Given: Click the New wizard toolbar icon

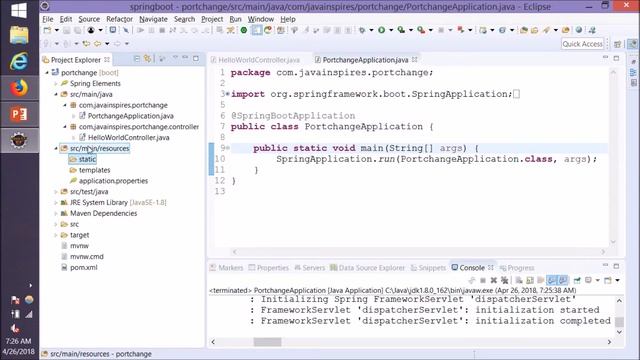Looking at the screenshot, I should (47, 30).
